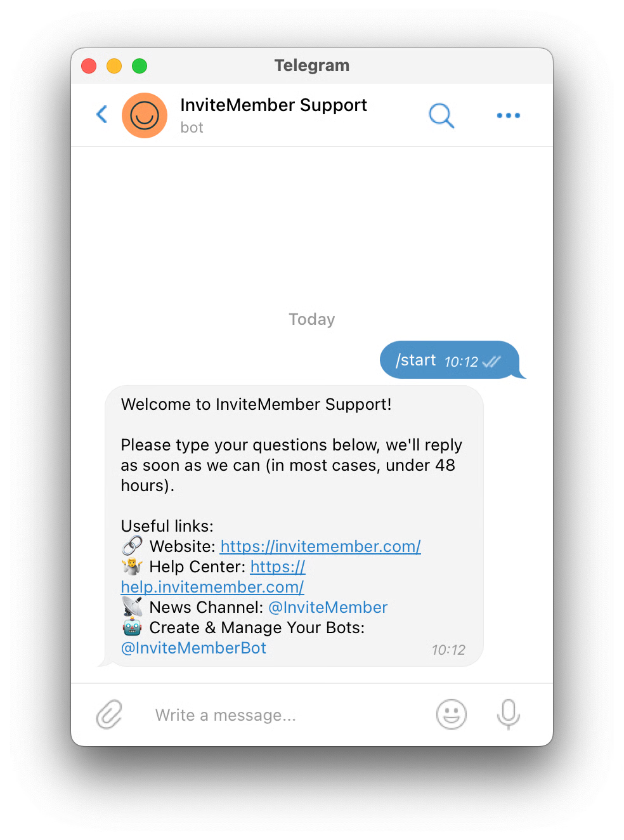Open the emoji picker

click(452, 714)
